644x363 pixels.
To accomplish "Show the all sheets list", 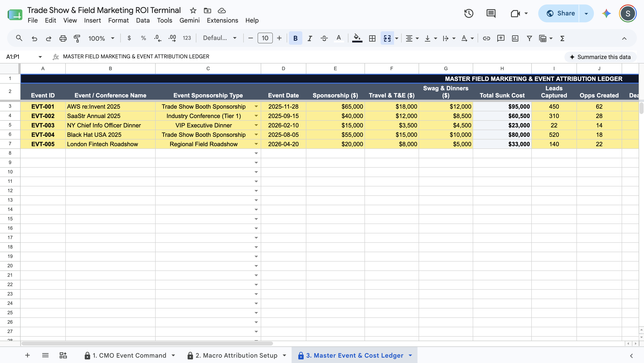I will 45,355.
